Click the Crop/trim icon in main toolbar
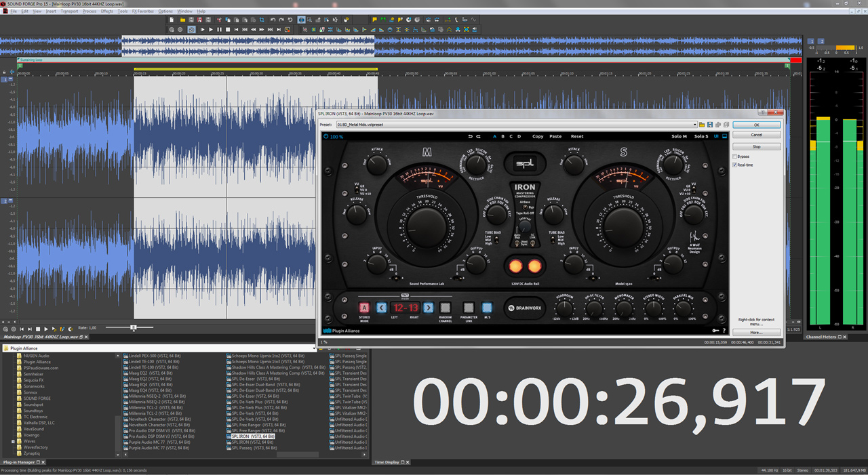 coord(261,20)
